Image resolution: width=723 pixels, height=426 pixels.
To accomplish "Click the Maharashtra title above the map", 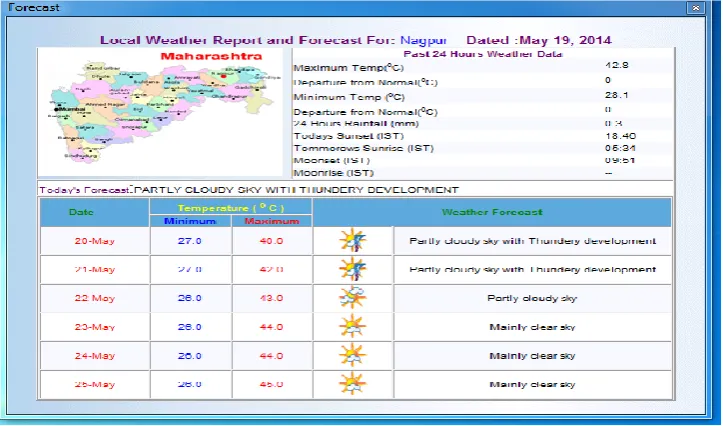I will (x=211, y=56).
